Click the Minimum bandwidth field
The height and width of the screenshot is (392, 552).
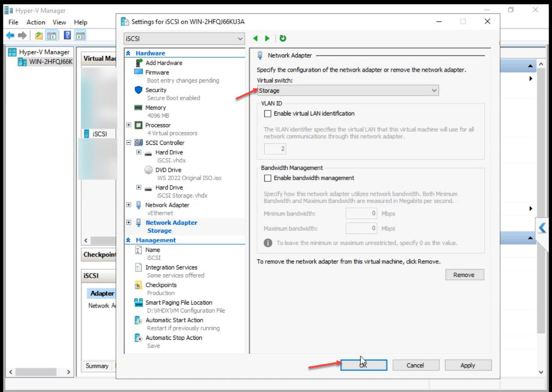(x=361, y=214)
